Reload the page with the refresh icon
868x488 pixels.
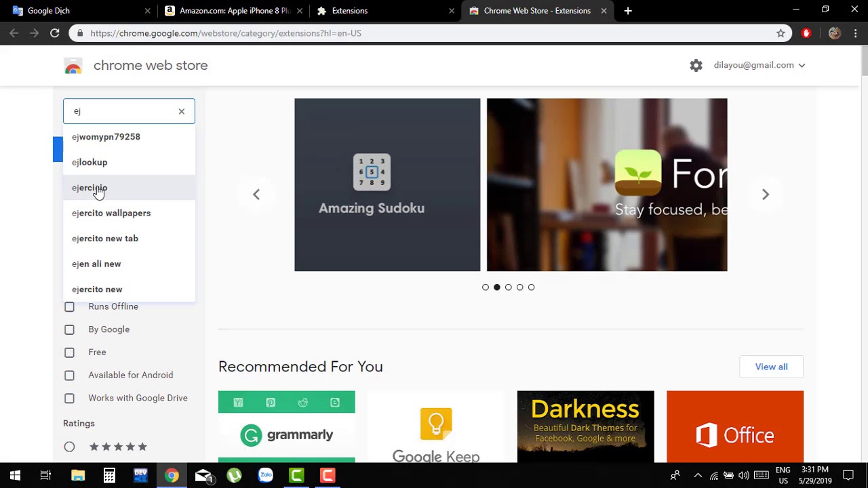pyautogui.click(x=55, y=33)
